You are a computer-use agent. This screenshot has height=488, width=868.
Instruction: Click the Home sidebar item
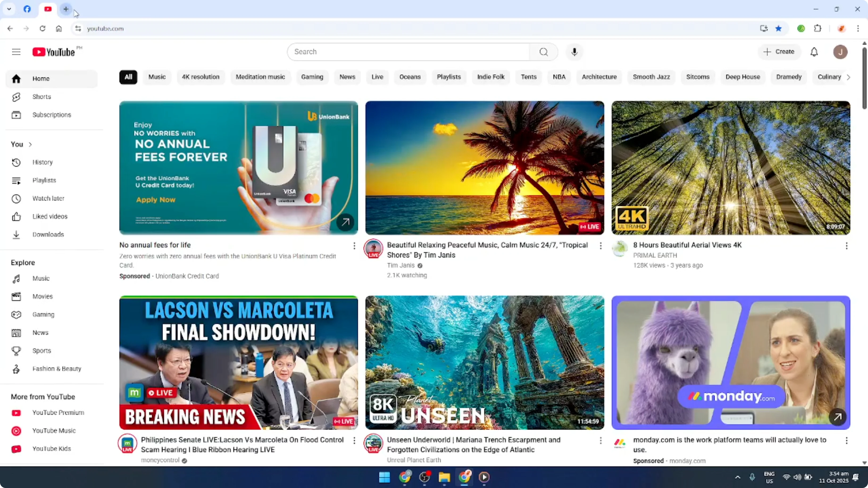coord(52,79)
